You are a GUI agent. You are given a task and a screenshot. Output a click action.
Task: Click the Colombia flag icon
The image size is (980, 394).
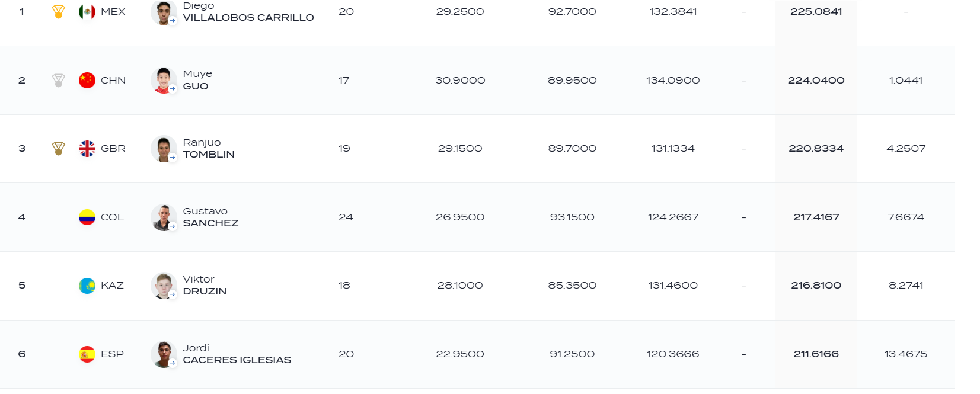pyautogui.click(x=87, y=217)
